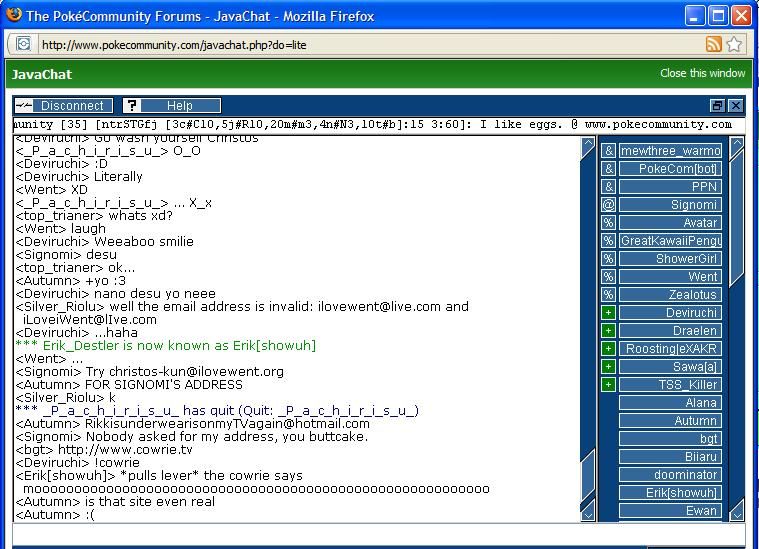Select user mewthree_warmo in user list
The height and width of the screenshot is (549, 759).
[670, 151]
